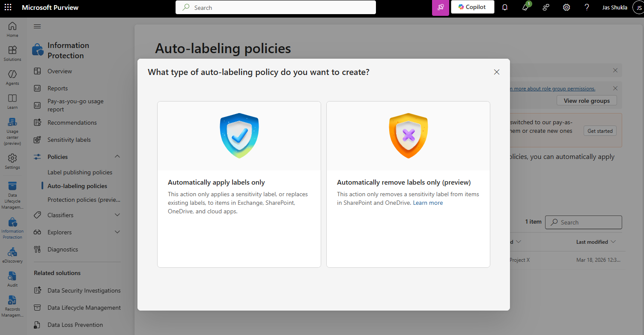Screen dimensions: 644x335
Task: Open Solutions in the left rail
Action: pos(12,54)
